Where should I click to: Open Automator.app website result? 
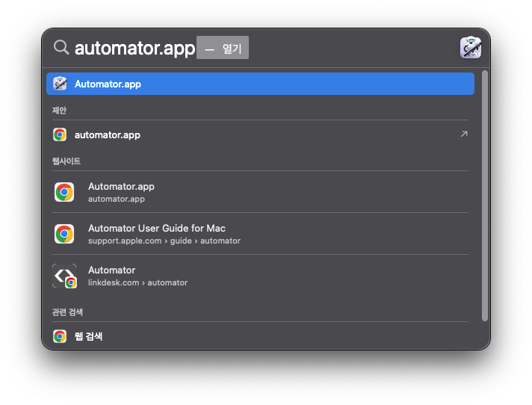(260, 192)
